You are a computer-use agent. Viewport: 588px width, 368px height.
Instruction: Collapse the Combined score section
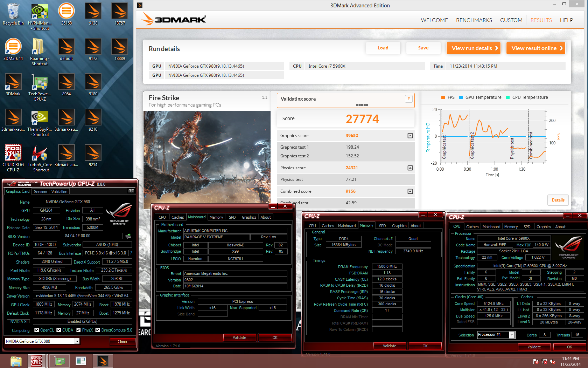point(410,191)
